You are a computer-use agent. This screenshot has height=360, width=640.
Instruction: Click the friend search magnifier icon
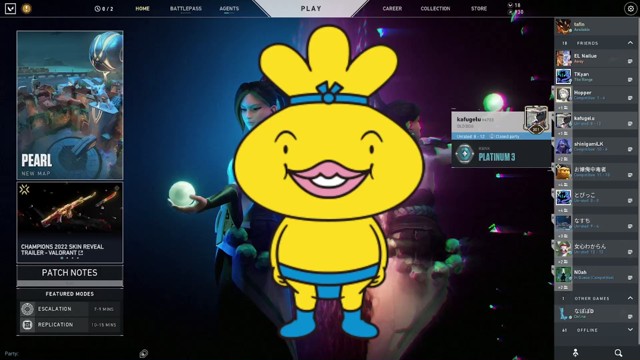click(618, 352)
